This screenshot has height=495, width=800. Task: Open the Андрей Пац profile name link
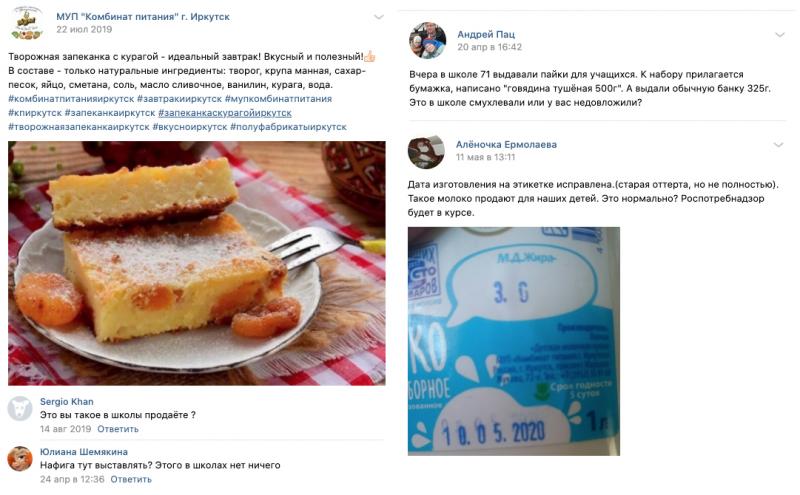[x=486, y=34]
